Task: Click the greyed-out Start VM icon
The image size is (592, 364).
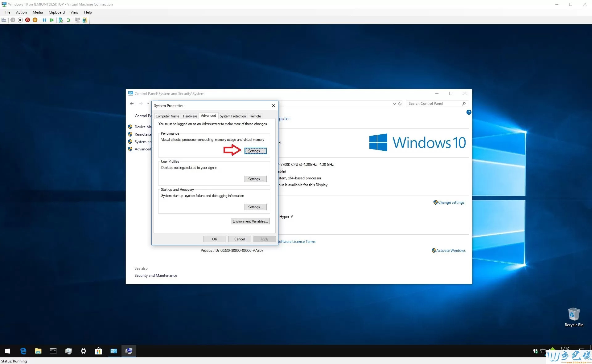Action: tap(13, 20)
